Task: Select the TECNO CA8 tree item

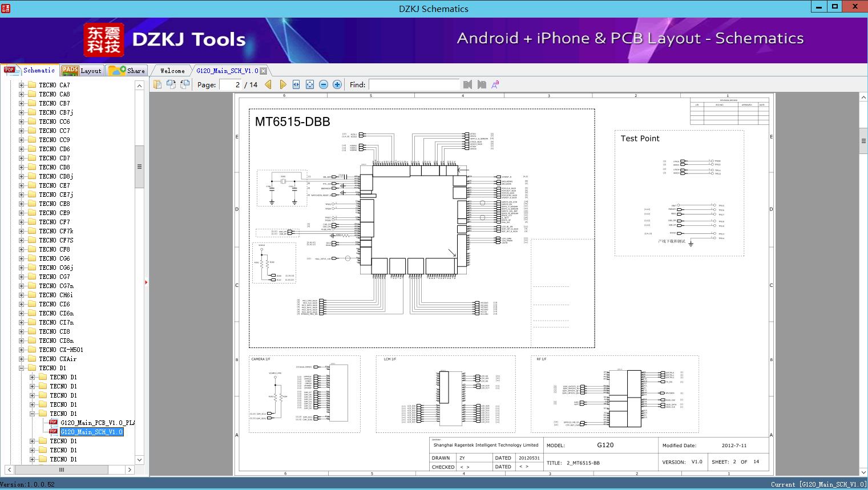Action: (54, 94)
